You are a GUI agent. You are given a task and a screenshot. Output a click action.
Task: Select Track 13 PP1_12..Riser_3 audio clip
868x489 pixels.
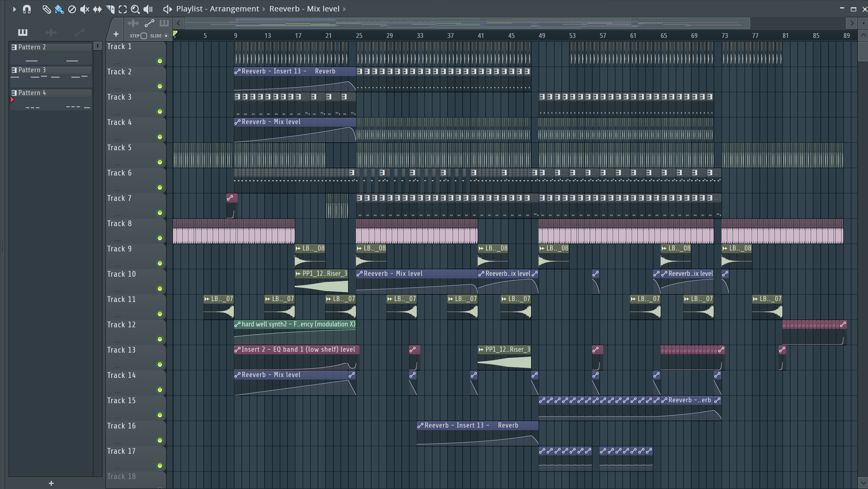coord(505,358)
